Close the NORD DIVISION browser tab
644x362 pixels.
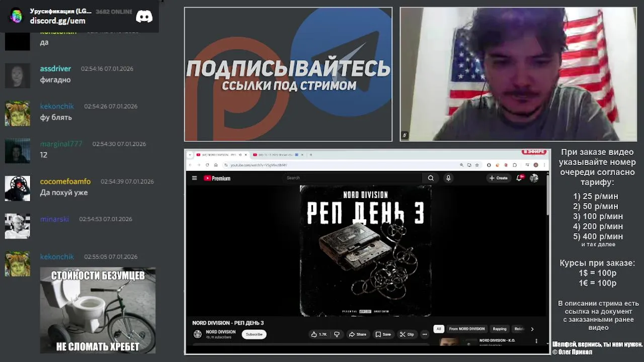pos(246,155)
